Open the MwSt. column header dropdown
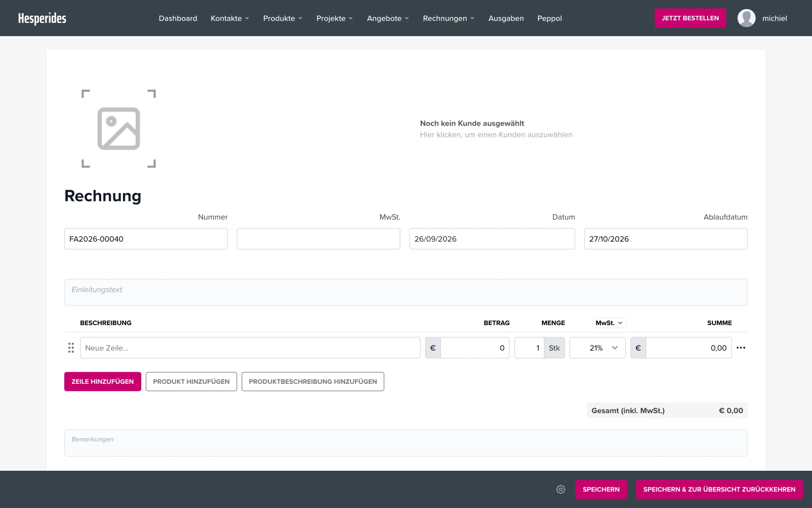812x508 pixels. (609, 323)
